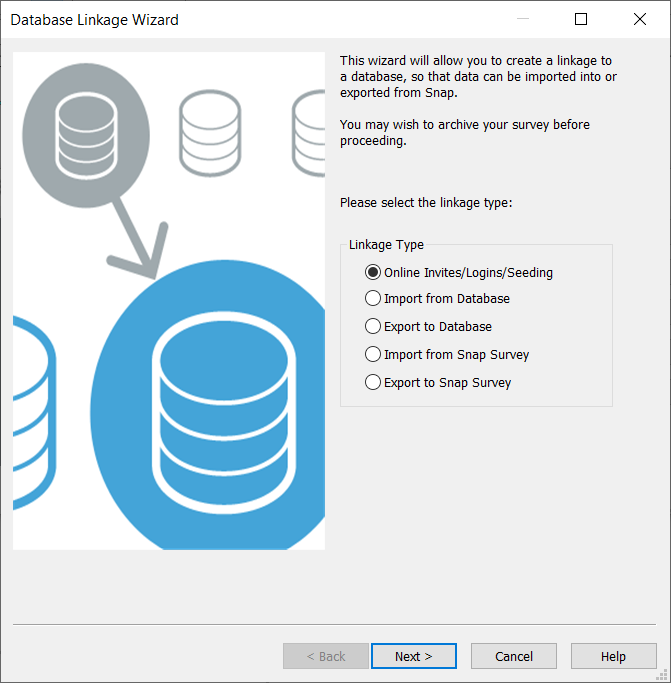Open Help for the wizard

pyautogui.click(x=613, y=656)
